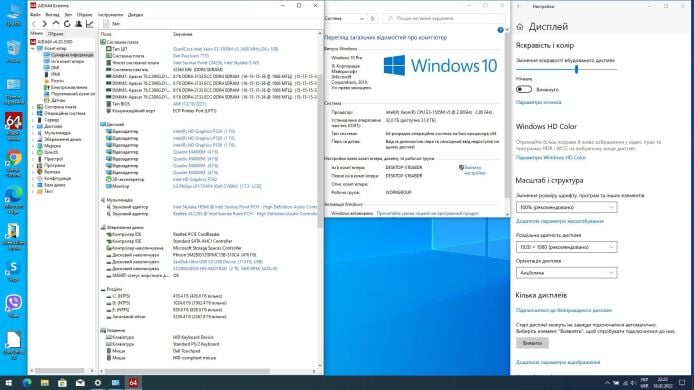The image size is (694, 390).
Task: Open the Skype desktop shortcut
Action: (14, 271)
